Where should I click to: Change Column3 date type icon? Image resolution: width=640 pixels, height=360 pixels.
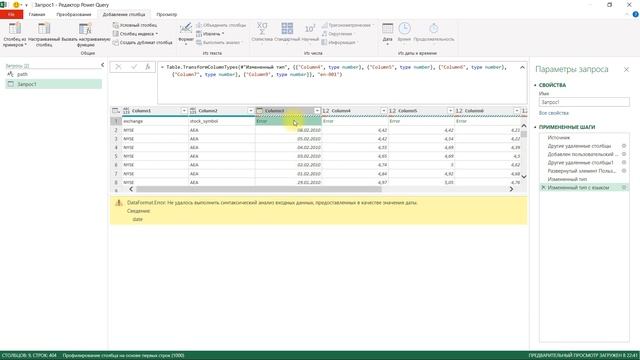pyautogui.click(x=260, y=111)
